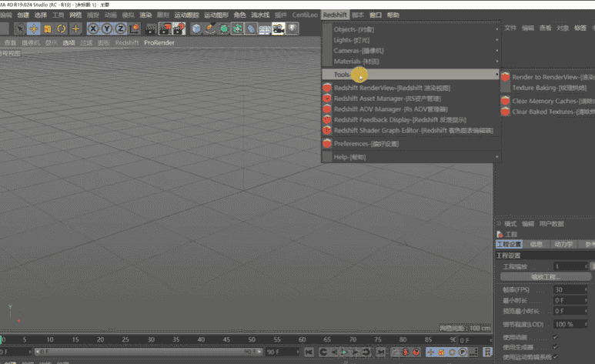Expand the Tools submenu arrow
Viewport: 595px width, 364px height.
[x=496, y=75]
